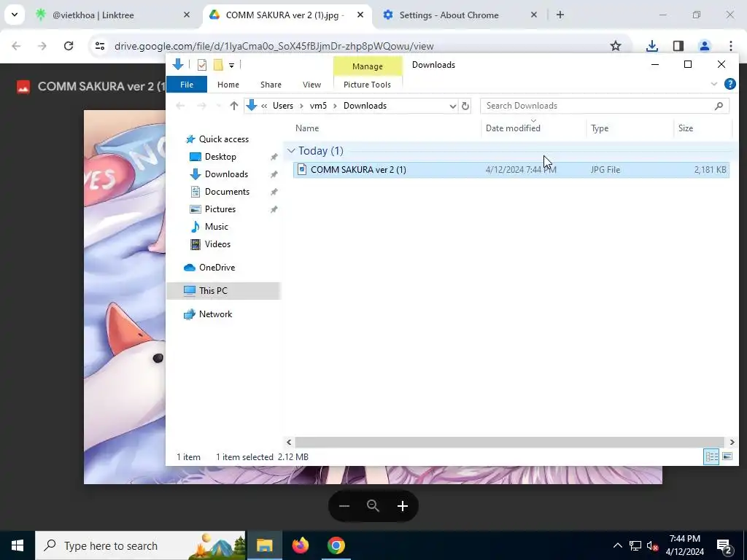Screen dimensions: 747x560
Task: Click Downloads in the address breadcrumb
Action: click(x=365, y=106)
